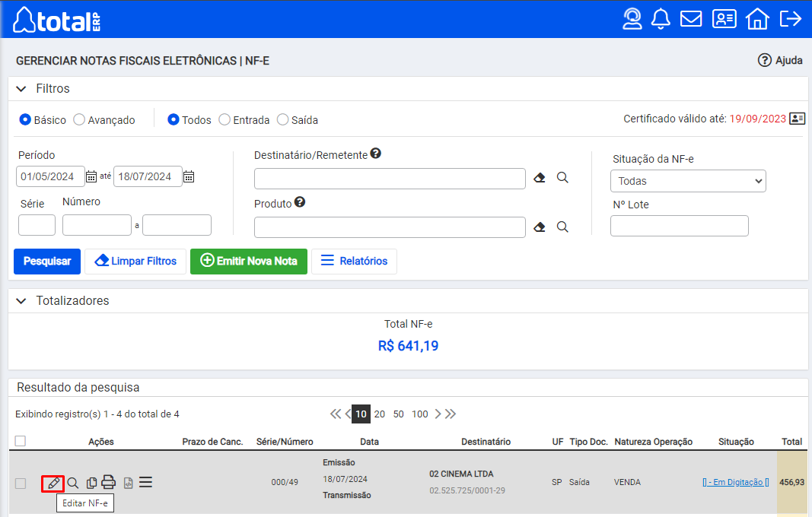Screen dimensions: 812x517
Task: Go to the last results page
Action: coord(451,414)
